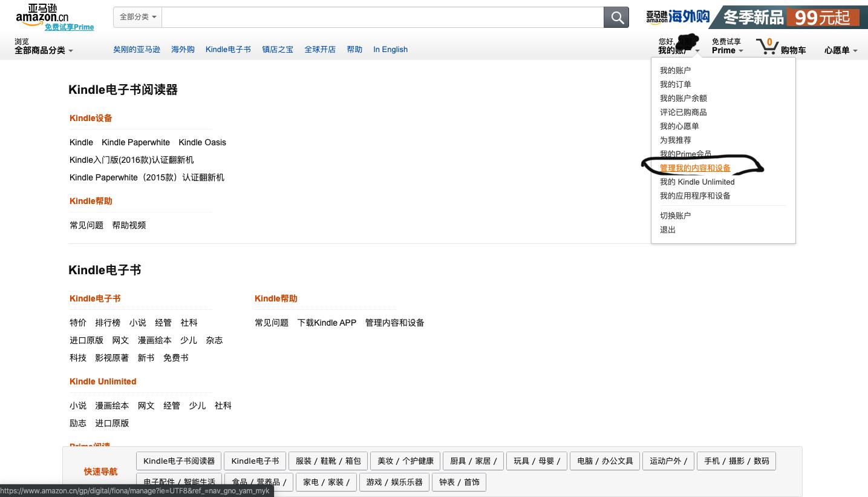Expand the 心愿单 dropdown
868x497 pixels.
tap(854, 51)
